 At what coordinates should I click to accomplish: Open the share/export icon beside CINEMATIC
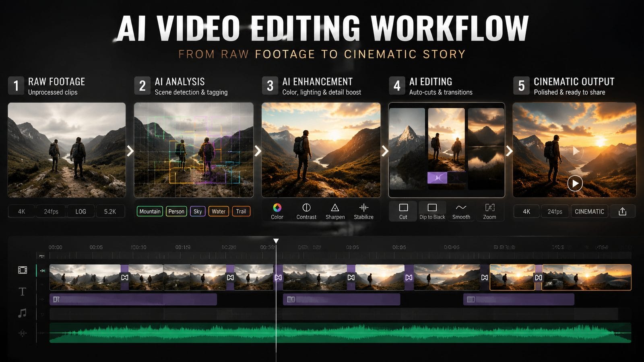623,211
